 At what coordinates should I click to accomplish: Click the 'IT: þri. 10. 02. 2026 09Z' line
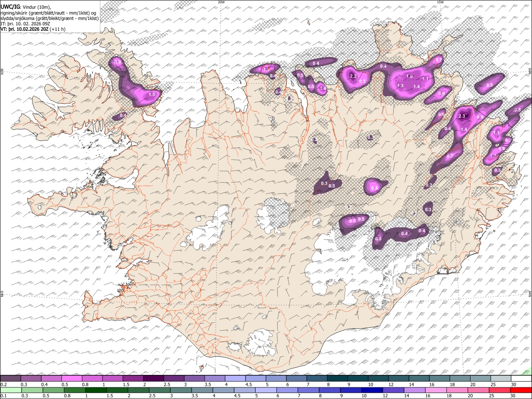click(x=25, y=24)
